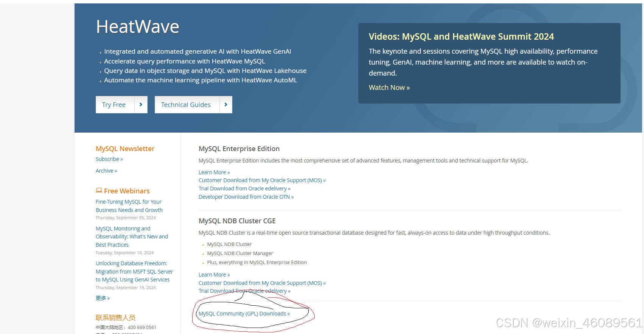Click the 'Tuesday, September 10, 2024' date

124,253
